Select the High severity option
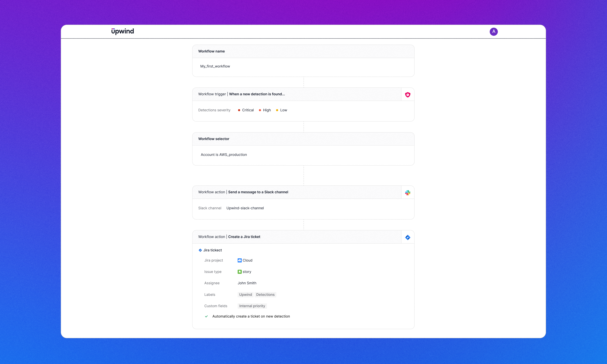Screen dimensions: 607x364 pos(267,110)
